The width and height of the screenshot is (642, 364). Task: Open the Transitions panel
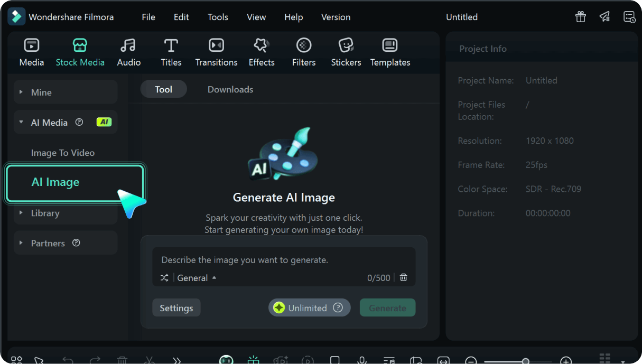(x=217, y=52)
